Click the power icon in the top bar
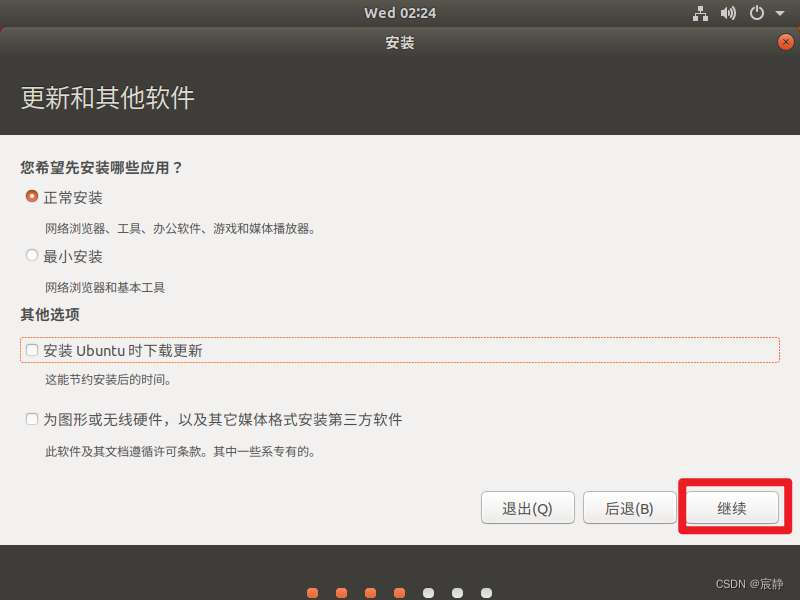Image resolution: width=800 pixels, height=600 pixels. (x=756, y=13)
